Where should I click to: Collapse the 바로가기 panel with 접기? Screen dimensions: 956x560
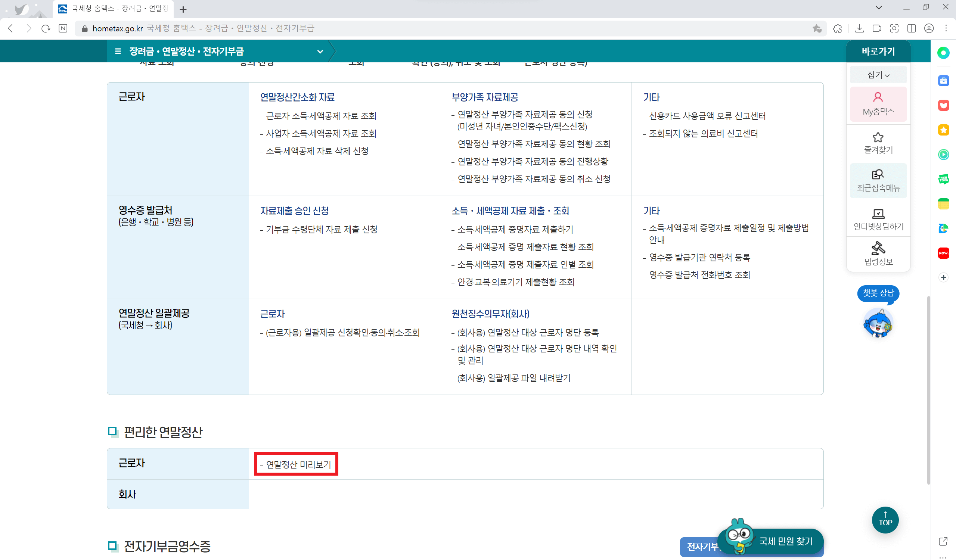pos(878,75)
